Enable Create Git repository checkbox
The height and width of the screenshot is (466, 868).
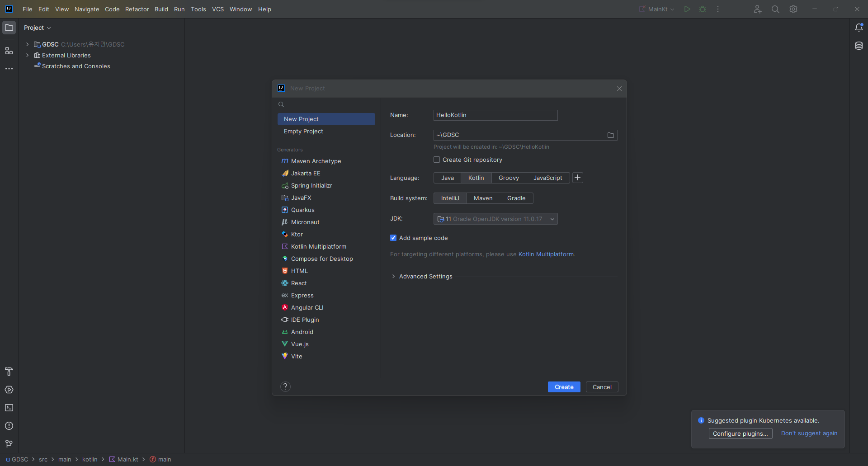coord(437,160)
